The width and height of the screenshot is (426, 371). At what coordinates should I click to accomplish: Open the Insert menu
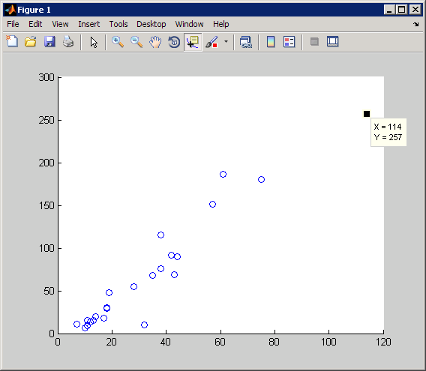89,24
